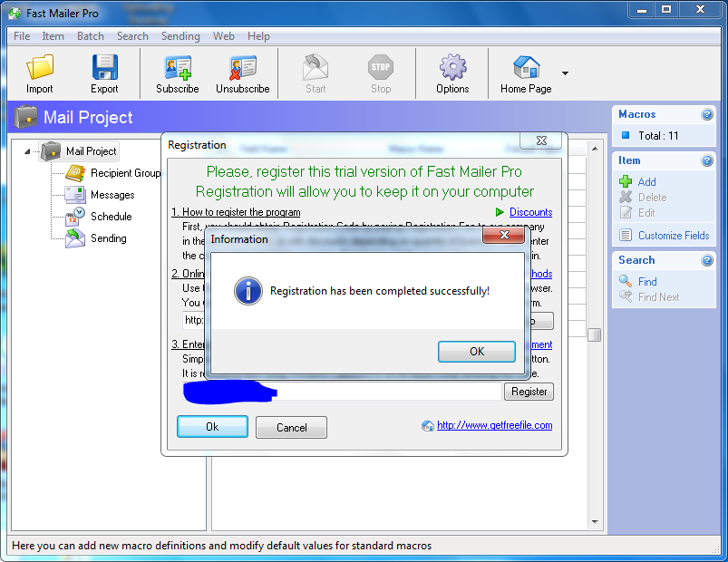728x562 pixels.
Task: Click the Total: 11 macros entry
Action: click(x=658, y=136)
